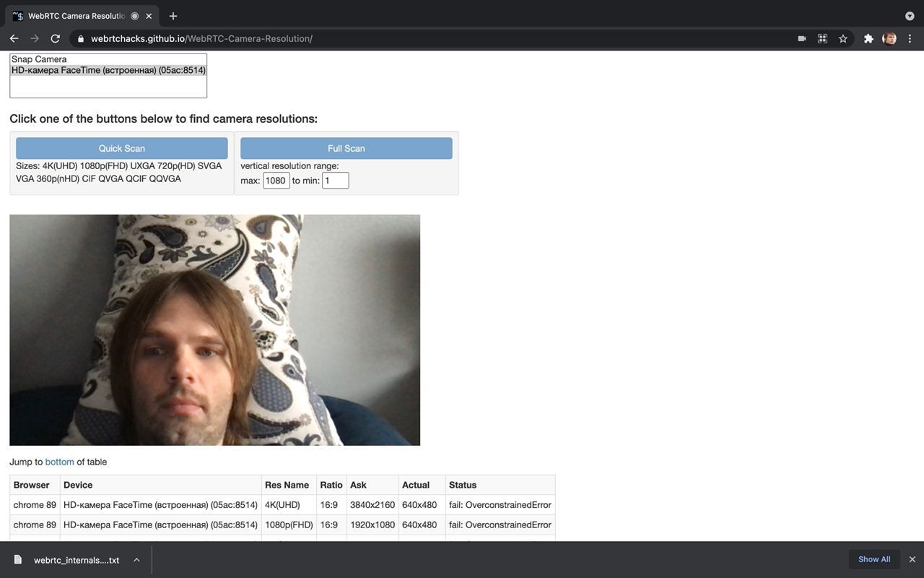
Task: Expand download options chevron for webrtc_internals
Action: click(x=136, y=560)
